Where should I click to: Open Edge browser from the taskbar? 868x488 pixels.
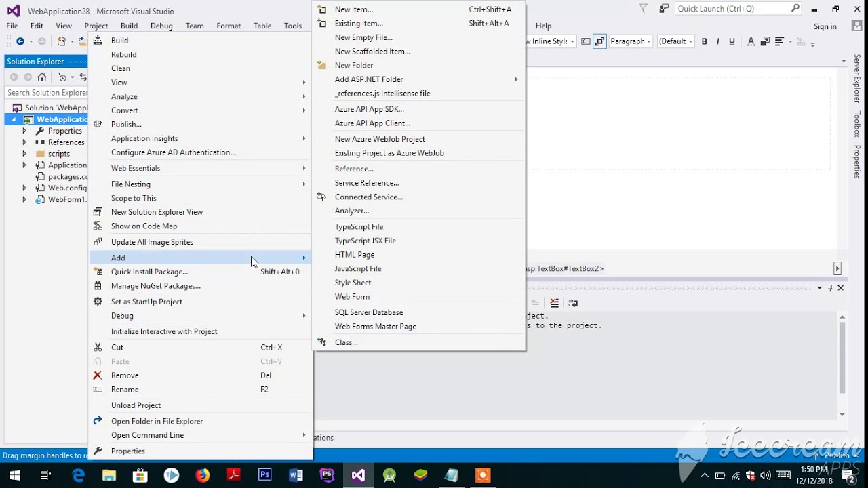coord(77,475)
